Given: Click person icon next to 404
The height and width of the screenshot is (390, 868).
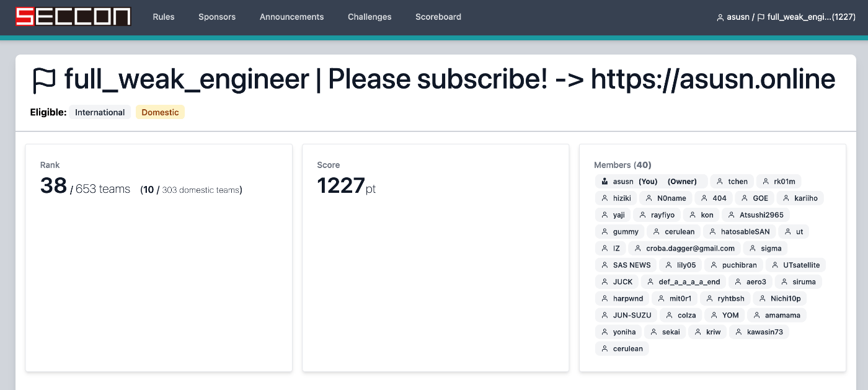Looking at the screenshot, I should pyautogui.click(x=704, y=198).
